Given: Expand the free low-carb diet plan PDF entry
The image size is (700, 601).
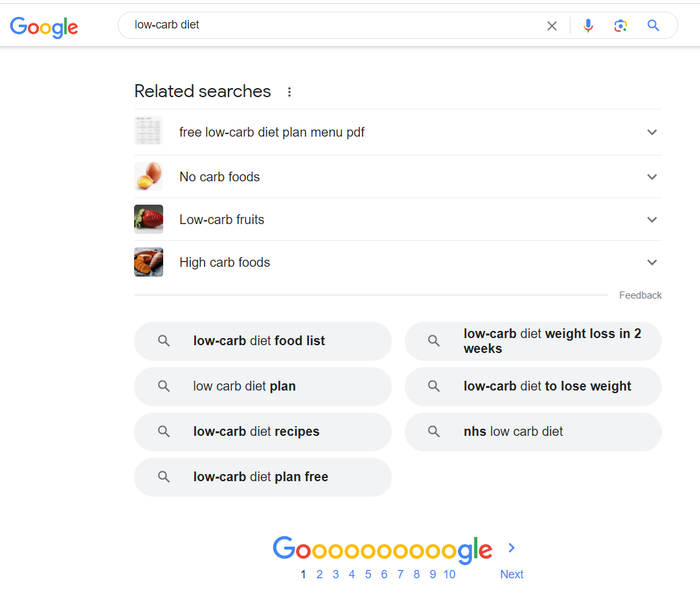Looking at the screenshot, I should coord(652,131).
